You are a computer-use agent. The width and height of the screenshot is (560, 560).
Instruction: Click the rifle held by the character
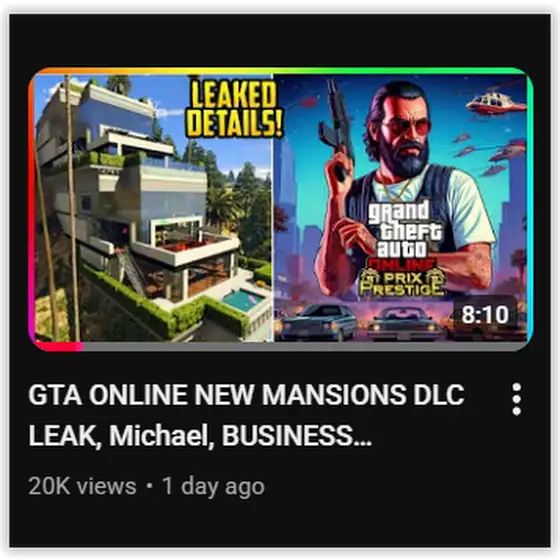(x=335, y=131)
